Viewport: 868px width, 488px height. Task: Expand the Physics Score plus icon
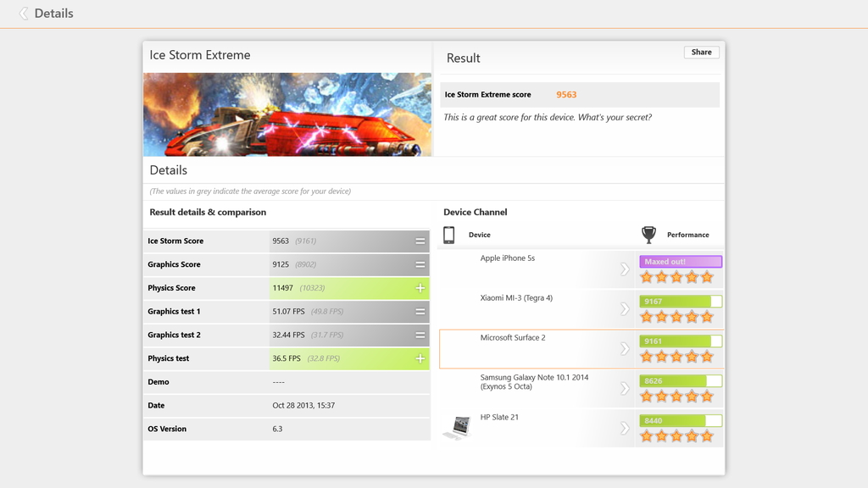tap(420, 288)
